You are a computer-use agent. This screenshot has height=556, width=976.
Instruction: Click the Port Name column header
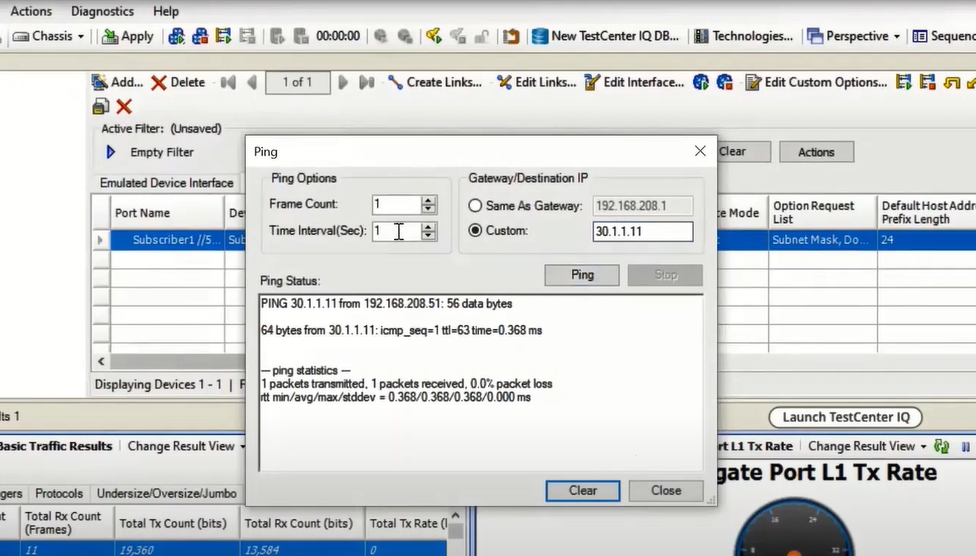[x=167, y=213]
